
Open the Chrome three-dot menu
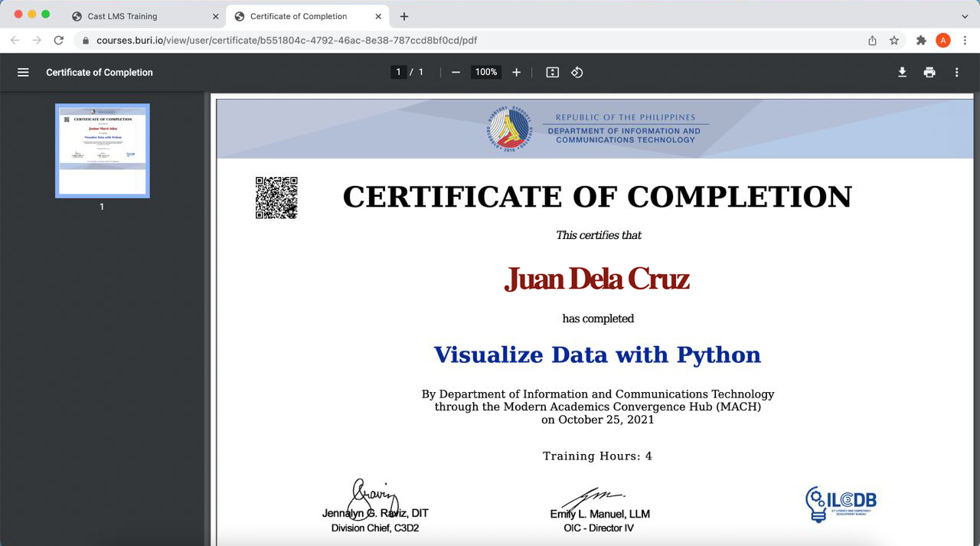965,41
